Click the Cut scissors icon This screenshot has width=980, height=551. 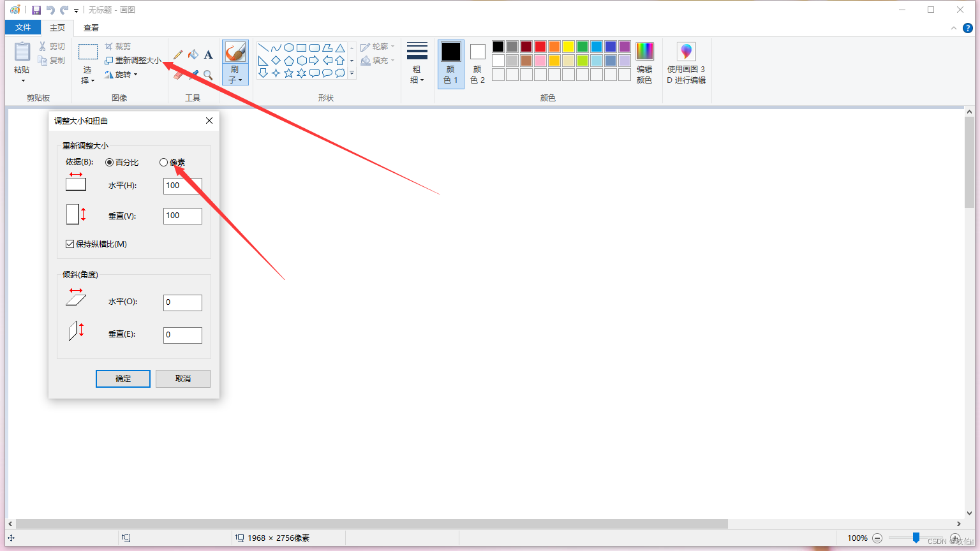(x=43, y=47)
